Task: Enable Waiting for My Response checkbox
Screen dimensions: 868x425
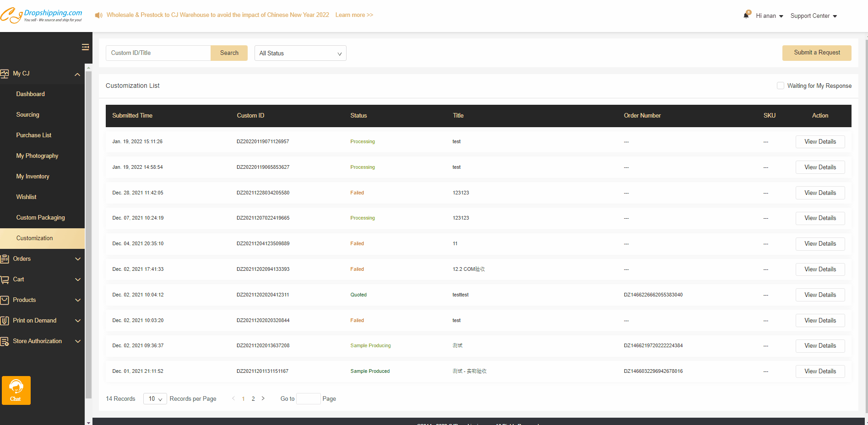Action: point(781,86)
